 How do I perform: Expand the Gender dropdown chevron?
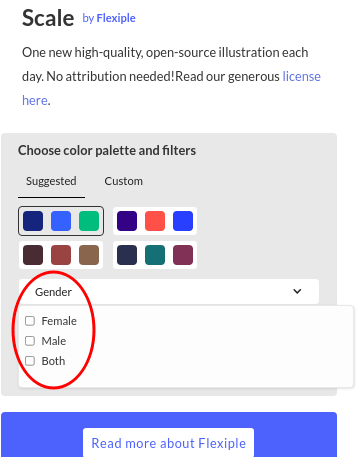tap(297, 291)
